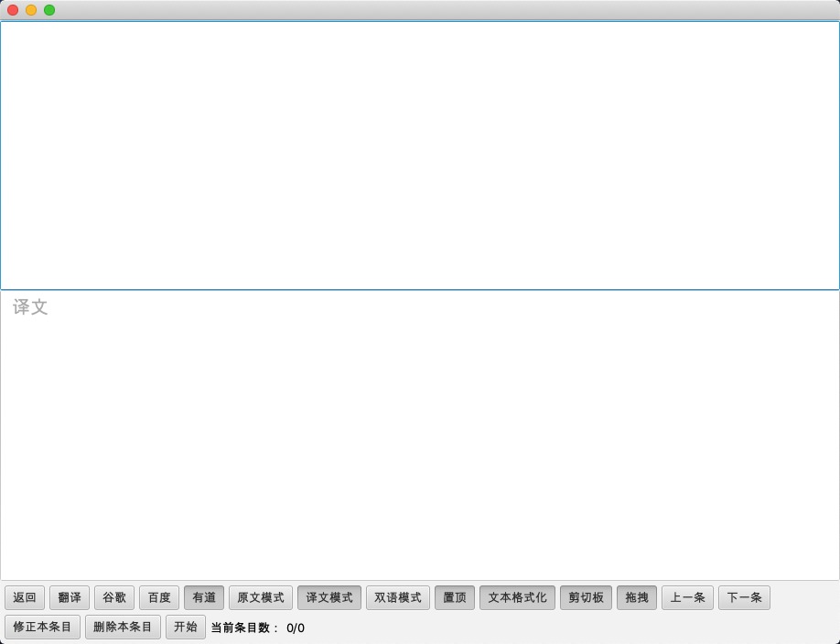840x644 pixels.
Task: Go to previous entry with 上一条
Action: coord(688,597)
